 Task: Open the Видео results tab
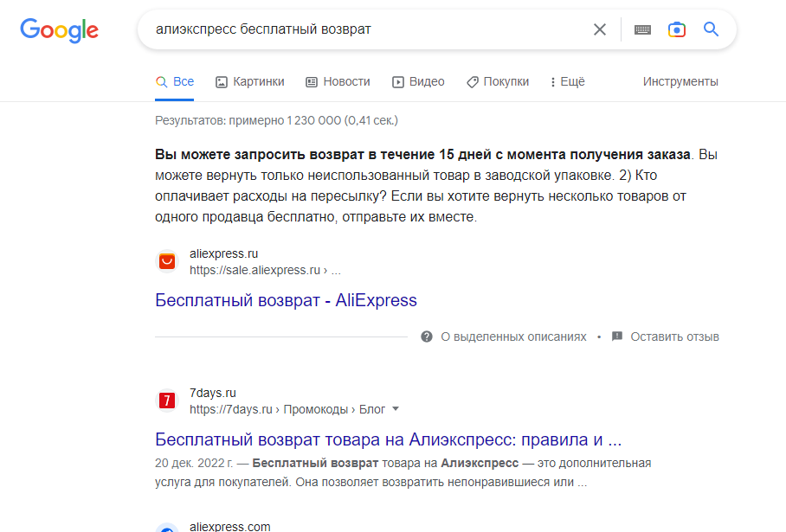pyautogui.click(x=418, y=81)
